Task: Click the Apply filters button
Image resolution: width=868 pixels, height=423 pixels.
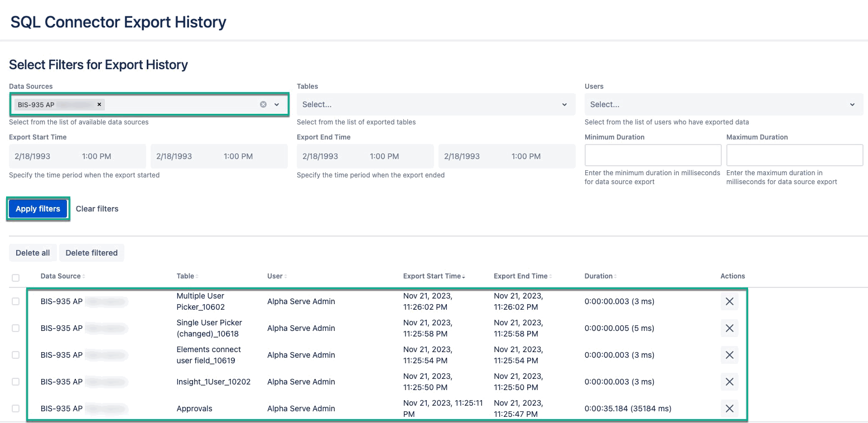Action: pos(37,208)
